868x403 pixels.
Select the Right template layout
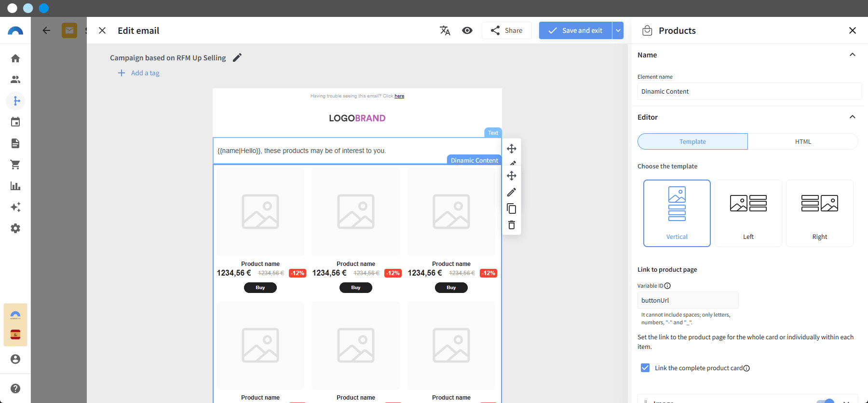[x=820, y=213]
